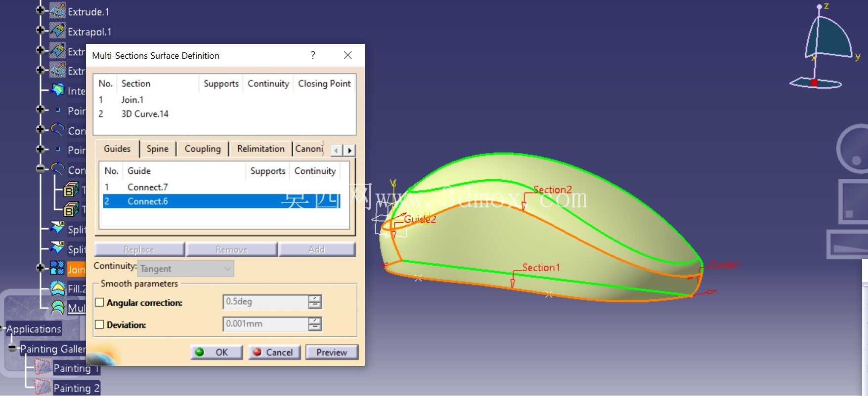Click the Guide1 label in viewport
The width and height of the screenshot is (868, 396).
click(725, 265)
